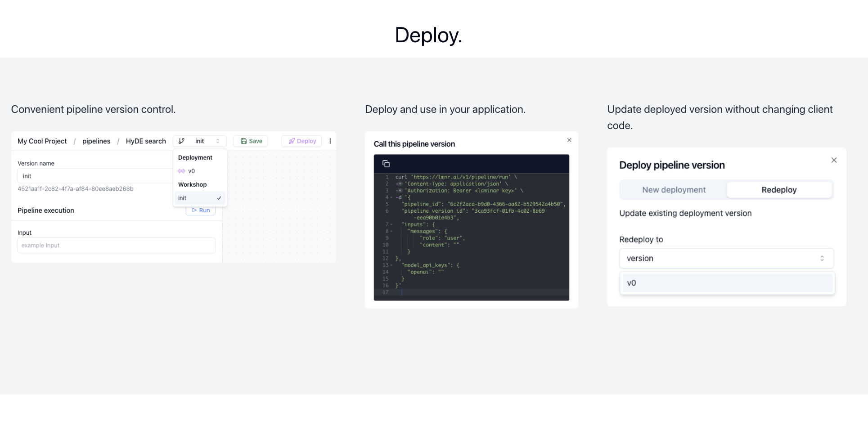Click the Pipeline execution label
The image size is (868, 438).
coord(46,210)
